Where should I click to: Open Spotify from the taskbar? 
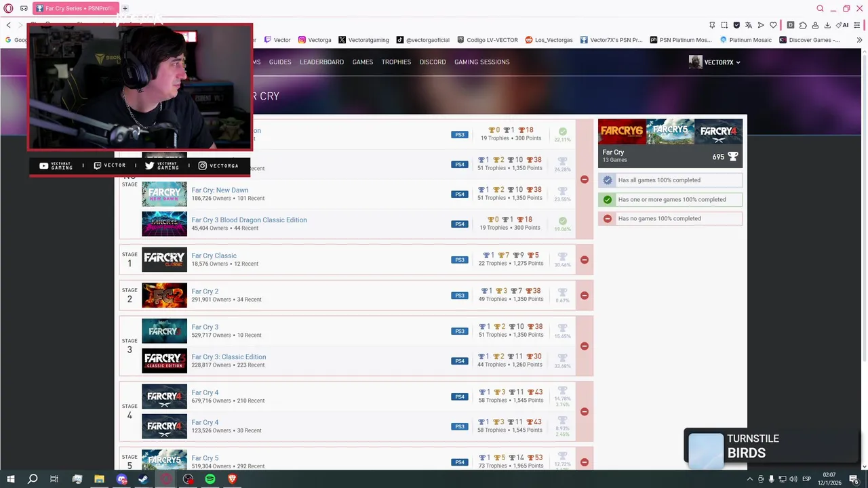210,479
